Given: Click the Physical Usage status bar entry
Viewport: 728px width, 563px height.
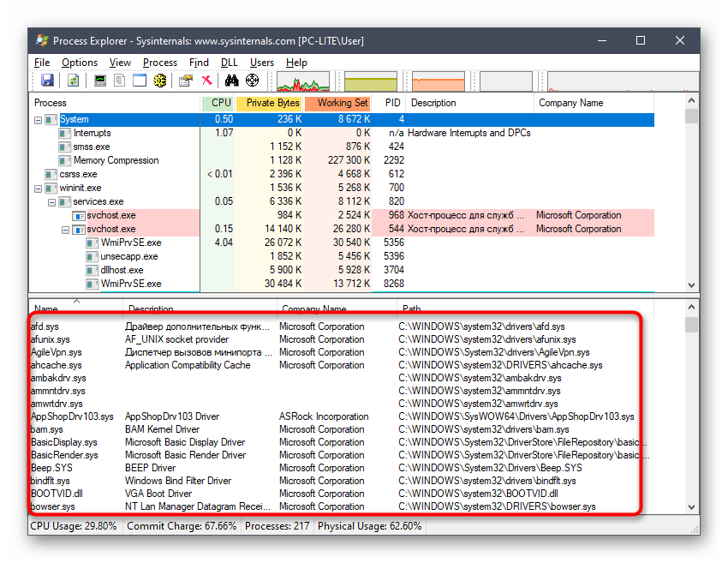Looking at the screenshot, I should [x=370, y=526].
